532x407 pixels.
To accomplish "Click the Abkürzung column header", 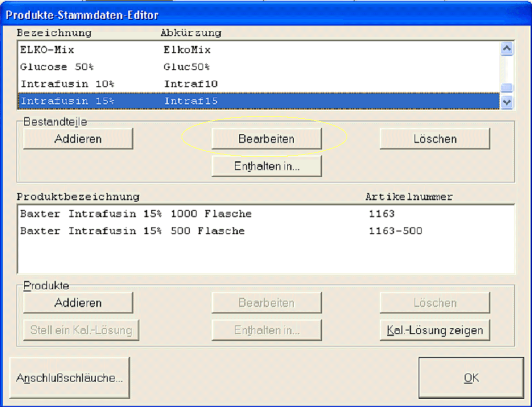I will click(191, 33).
